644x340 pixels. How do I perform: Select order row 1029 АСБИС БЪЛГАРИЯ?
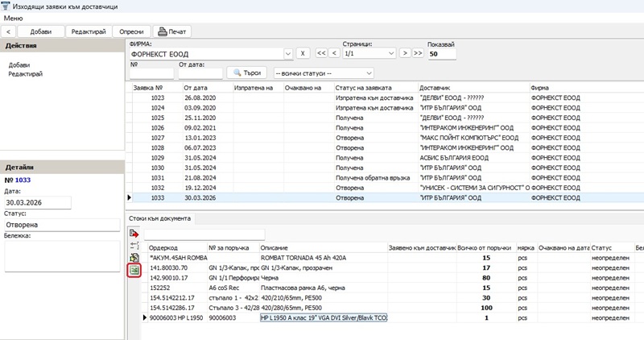pyautogui.click(x=322, y=158)
